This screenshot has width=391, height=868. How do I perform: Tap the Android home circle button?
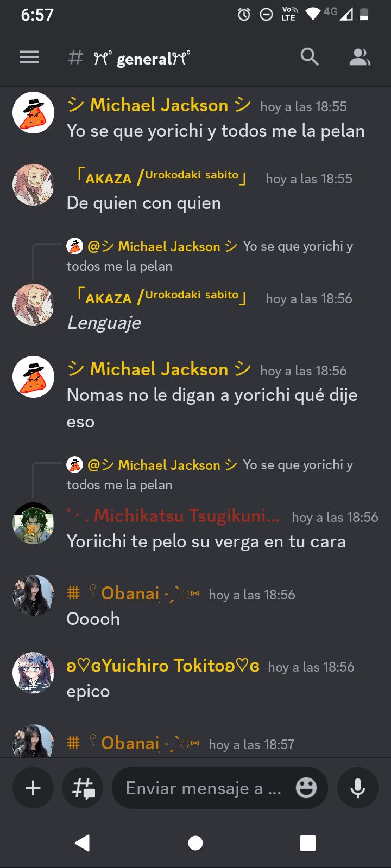(x=195, y=843)
